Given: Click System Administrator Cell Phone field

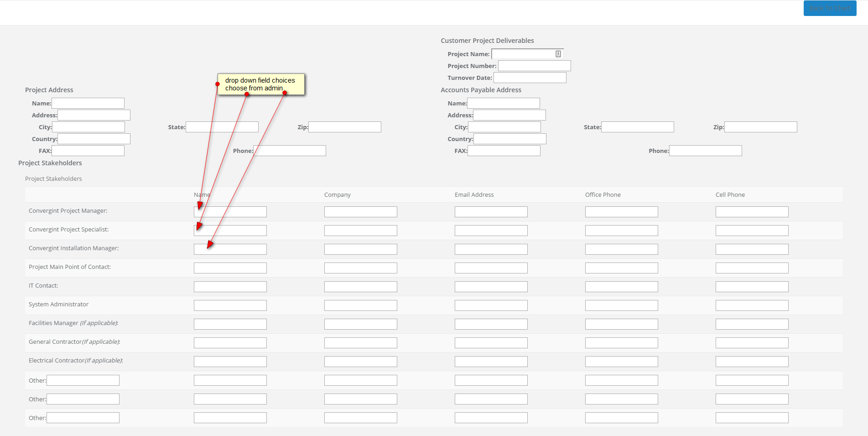Looking at the screenshot, I should (x=752, y=305).
